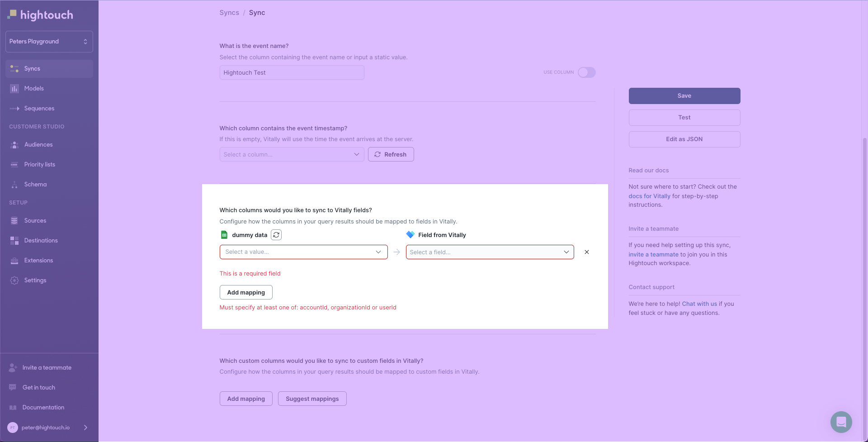
Task: Click the Documentation book icon
Action: point(13,408)
